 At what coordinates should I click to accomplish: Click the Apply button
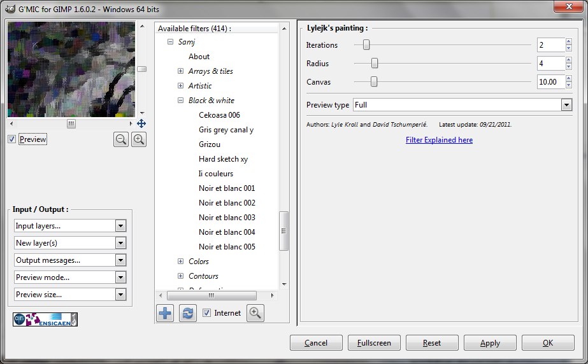(490, 342)
